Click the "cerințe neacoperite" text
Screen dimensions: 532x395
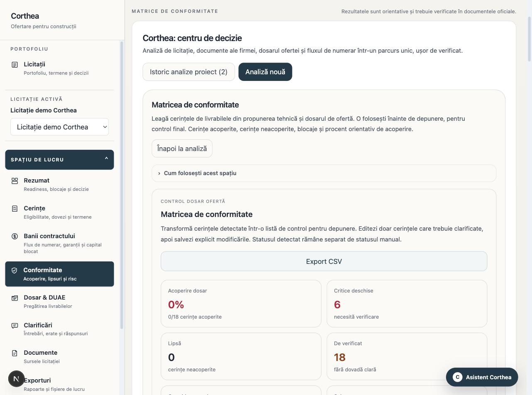pyautogui.click(x=192, y=370)
